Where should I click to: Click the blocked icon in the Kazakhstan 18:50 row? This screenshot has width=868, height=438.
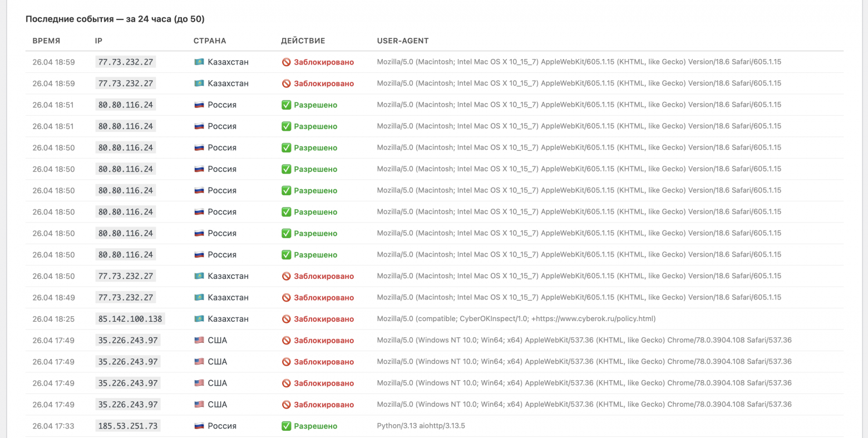pyautogui.click(x=286, y=276)
